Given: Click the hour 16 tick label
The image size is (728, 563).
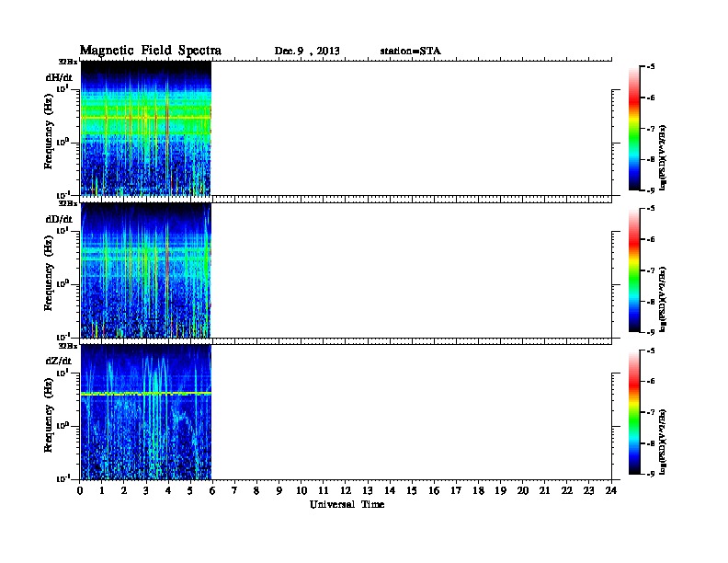Looking at the screenshot, I should coord(434,491).
